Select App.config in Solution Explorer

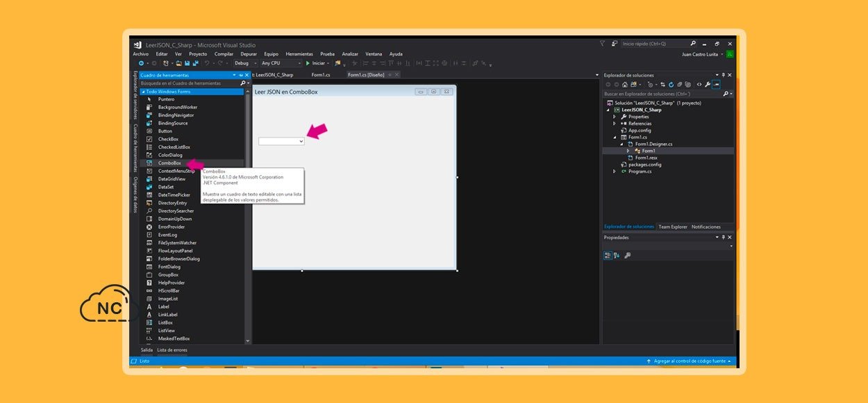pyautogui.click(x=640, y=130)
